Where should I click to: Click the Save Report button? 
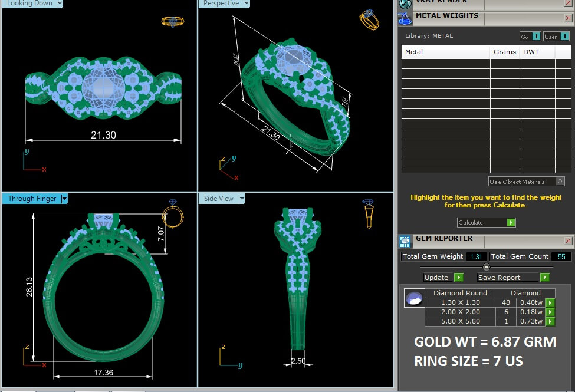click(x=513, y=278)
